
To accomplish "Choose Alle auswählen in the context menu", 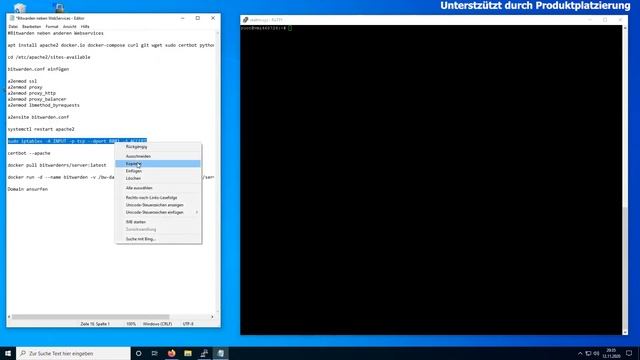I will click(158, 188).
